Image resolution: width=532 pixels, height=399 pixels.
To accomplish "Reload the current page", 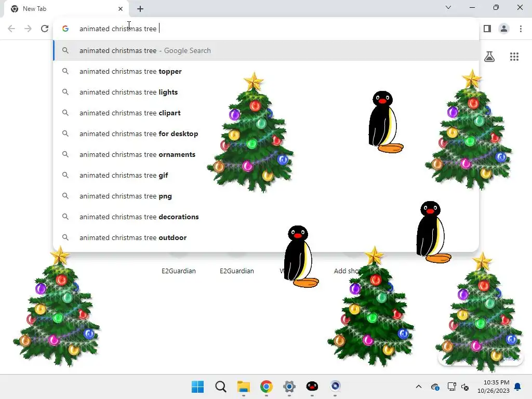I will [x=45, y=29].
